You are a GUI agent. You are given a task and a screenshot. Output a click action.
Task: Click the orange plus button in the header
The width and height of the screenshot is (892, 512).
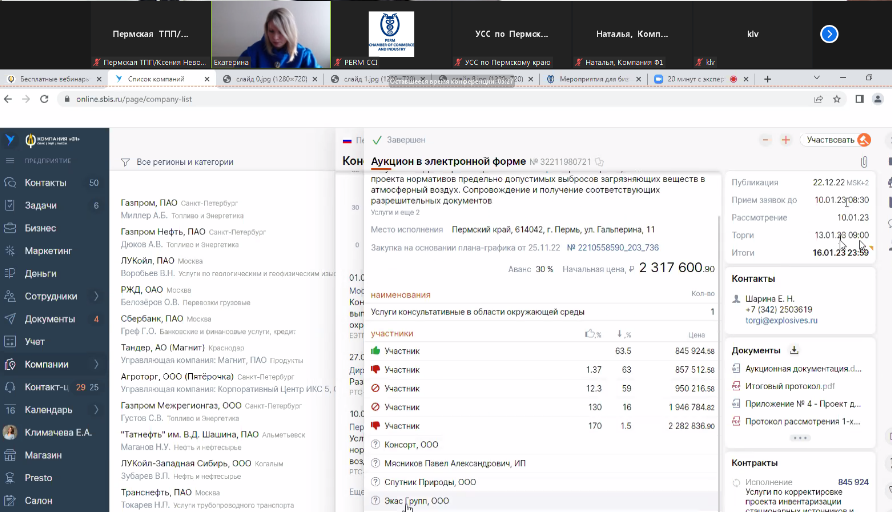[x=786, y=140]
